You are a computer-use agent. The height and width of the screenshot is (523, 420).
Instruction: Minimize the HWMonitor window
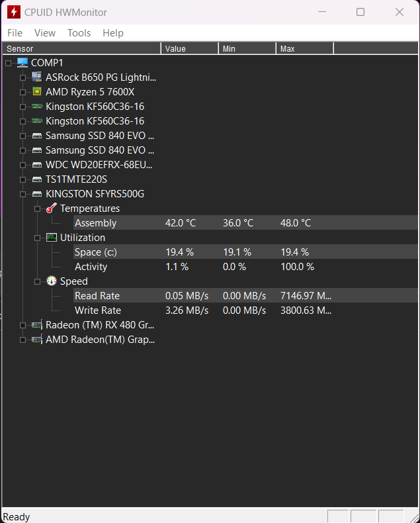(322, 13)
